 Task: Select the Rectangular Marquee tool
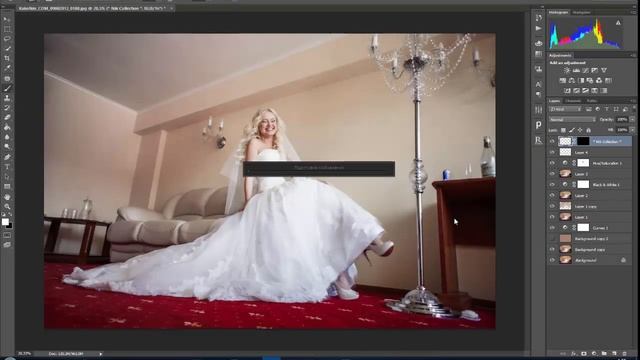coord(7,29)
